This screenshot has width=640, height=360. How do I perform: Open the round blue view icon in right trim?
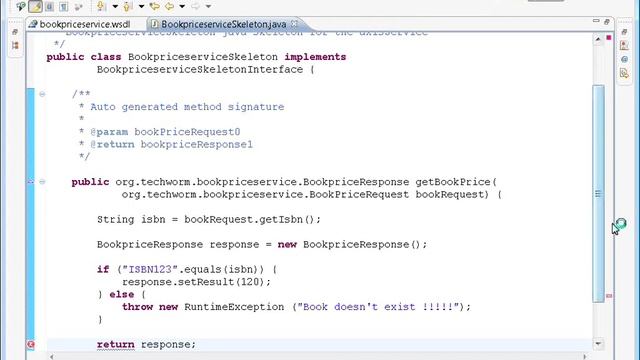coord(624,59)
